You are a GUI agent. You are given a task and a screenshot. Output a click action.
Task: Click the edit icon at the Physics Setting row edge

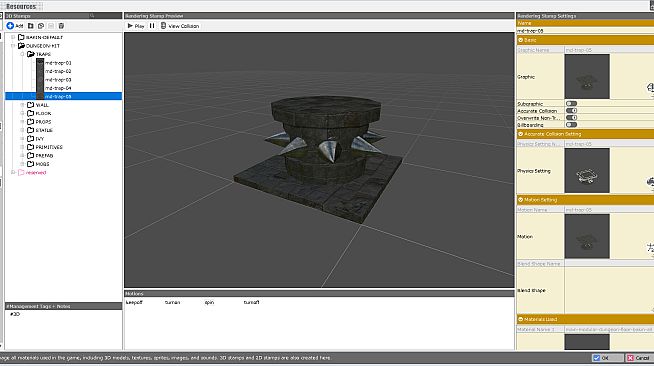click(x=650, y=182)
